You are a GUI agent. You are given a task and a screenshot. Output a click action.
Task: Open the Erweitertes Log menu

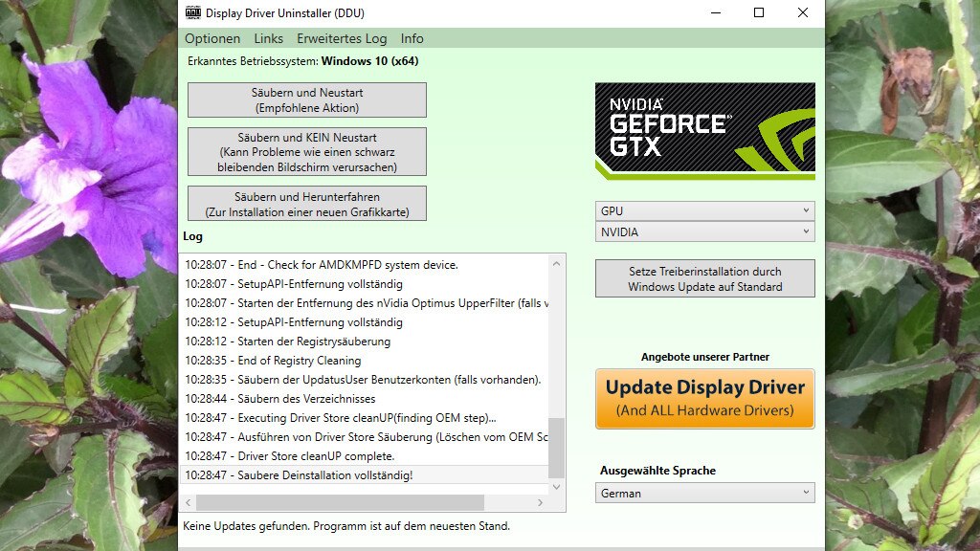342,38
